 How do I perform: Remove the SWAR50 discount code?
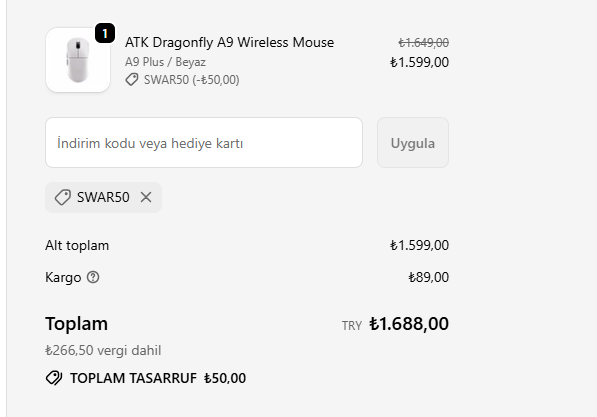[x=146, y=197]
